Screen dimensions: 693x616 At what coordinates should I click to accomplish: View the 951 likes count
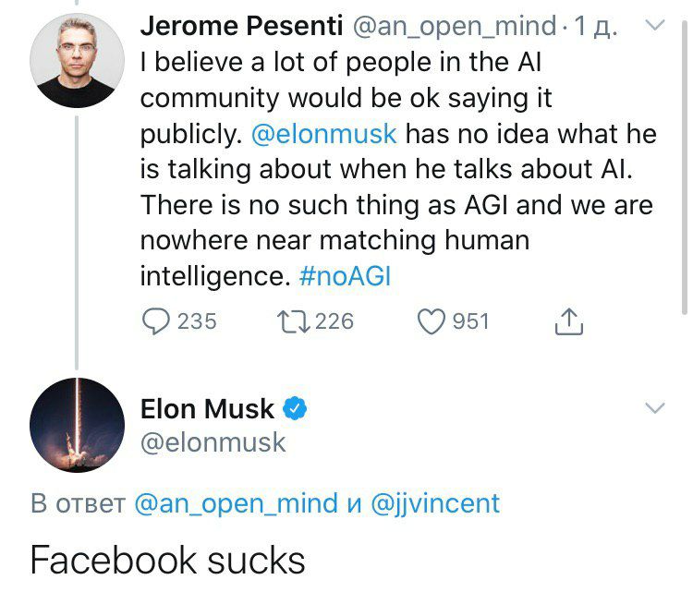(x=470, y=321)
